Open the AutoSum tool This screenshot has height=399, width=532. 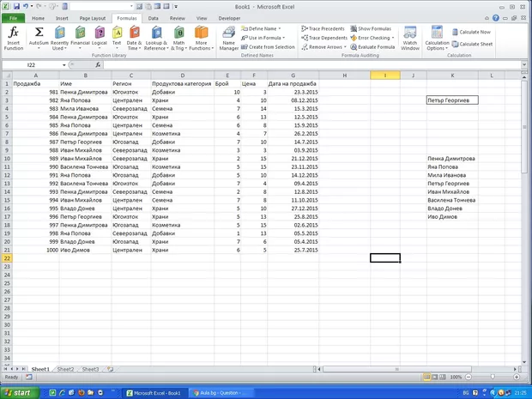tap(39, 38)
